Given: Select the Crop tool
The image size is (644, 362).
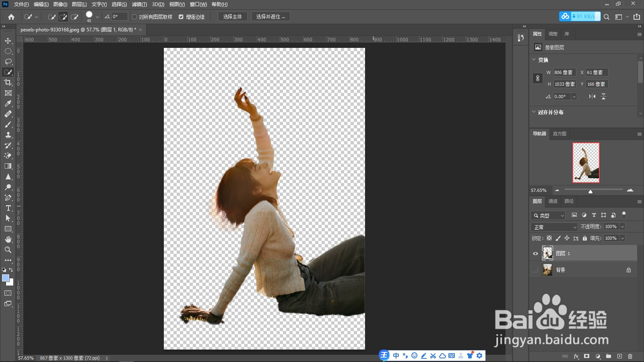Looking at the screenshot, I should click(8, 82).
